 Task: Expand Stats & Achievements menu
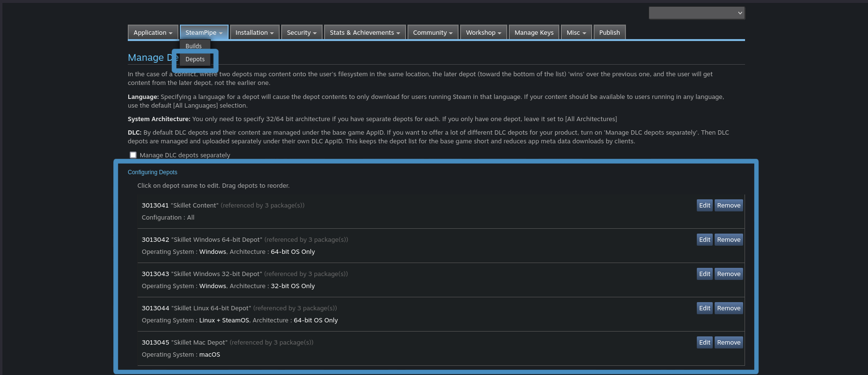tap(365, 33)
